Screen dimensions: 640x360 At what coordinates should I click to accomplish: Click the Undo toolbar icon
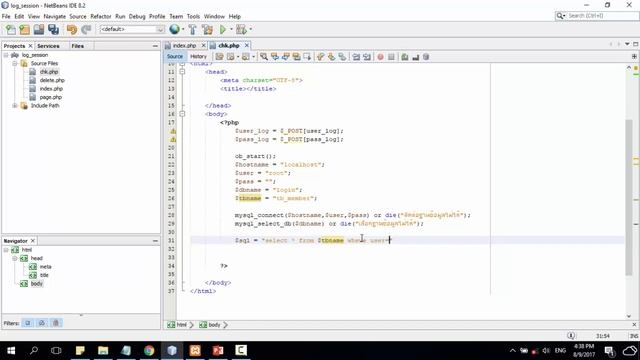click(72, 29)
